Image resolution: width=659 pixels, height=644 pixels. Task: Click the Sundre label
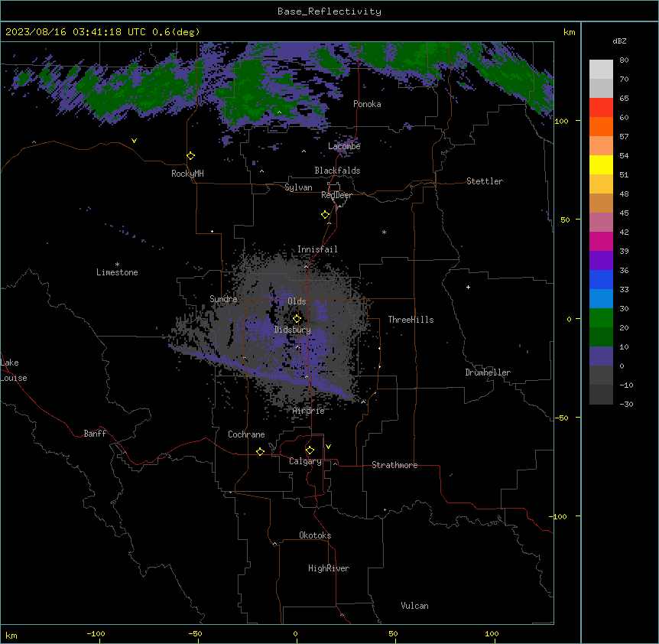[x=223, y=299]
